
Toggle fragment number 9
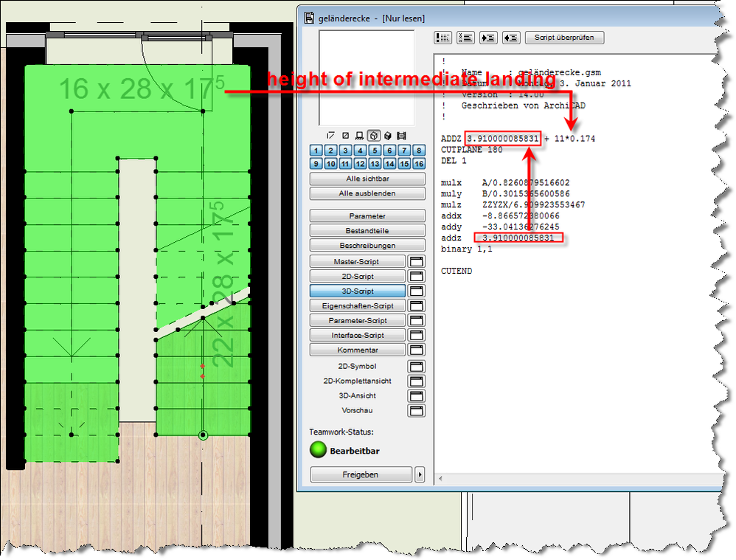point(316,164)
